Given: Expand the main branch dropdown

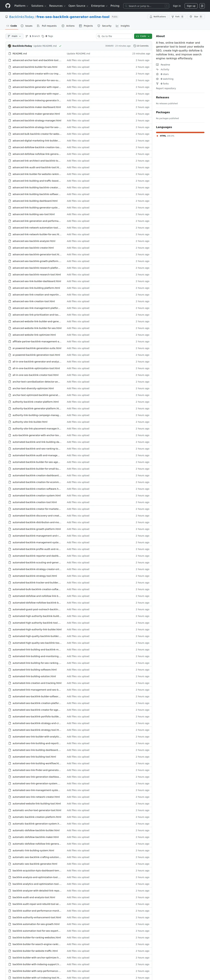Looking at the screenshot, I should (x=15, y=36).
